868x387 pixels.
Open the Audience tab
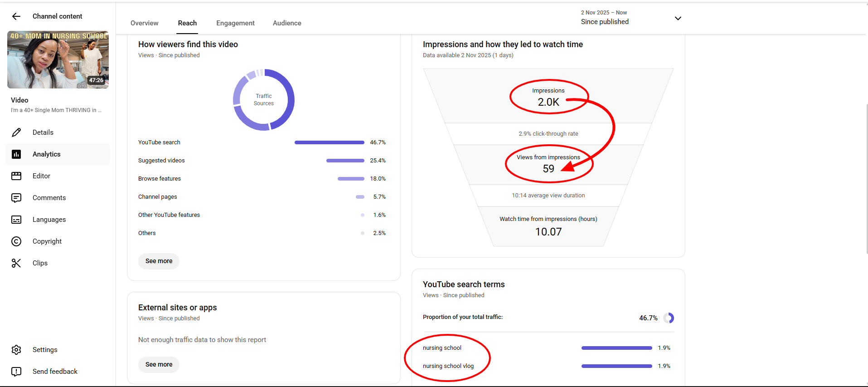(x=287, y=23)
